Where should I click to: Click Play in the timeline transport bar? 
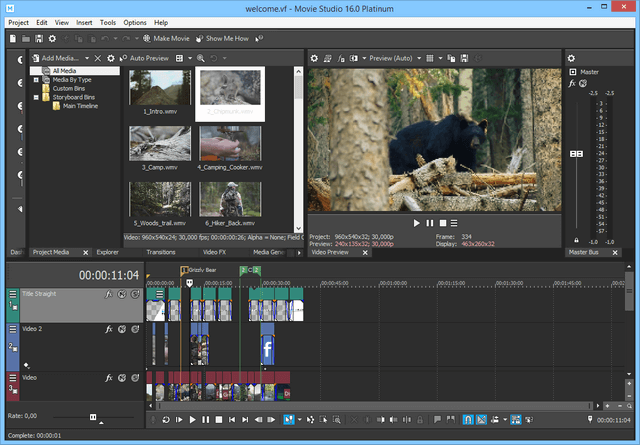tap(193, 420)
